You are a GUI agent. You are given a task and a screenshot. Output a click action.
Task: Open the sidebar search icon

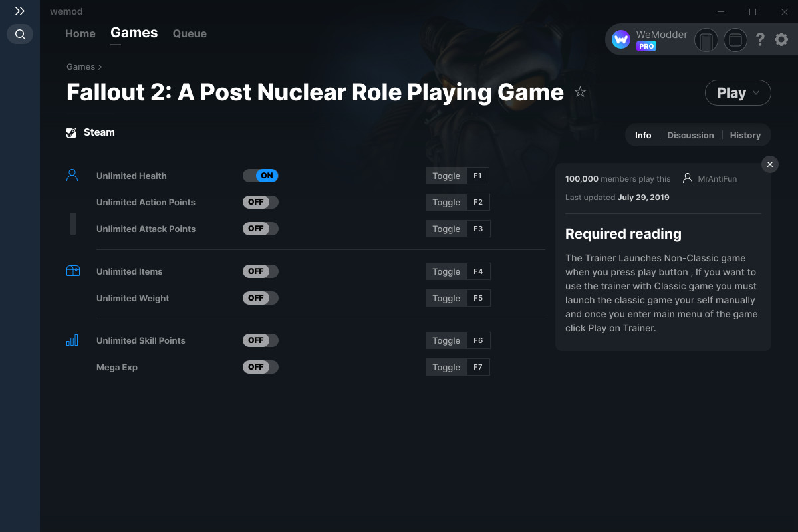click(x=19, y=34)
